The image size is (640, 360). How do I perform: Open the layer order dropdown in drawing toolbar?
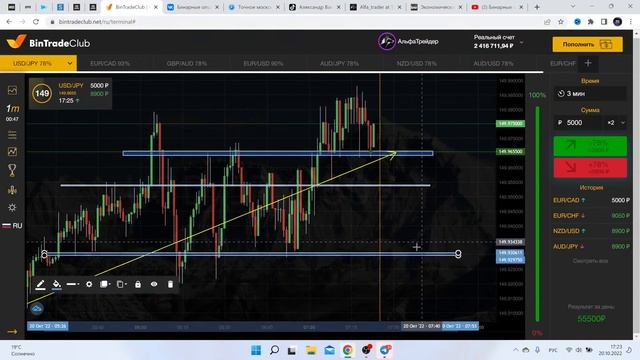(x=105, y=284)
